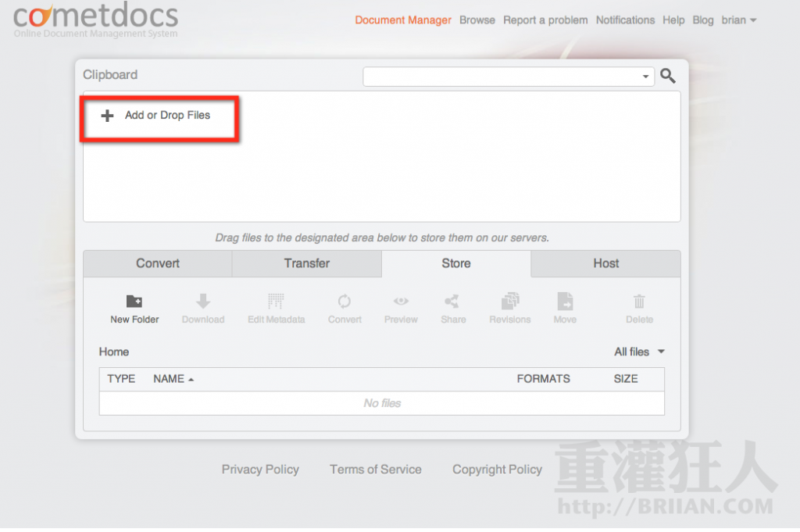Image resolution: width=800 pixels, height=532 pixels.
Task: Click the Convert refresh icon
Action: 344,302
